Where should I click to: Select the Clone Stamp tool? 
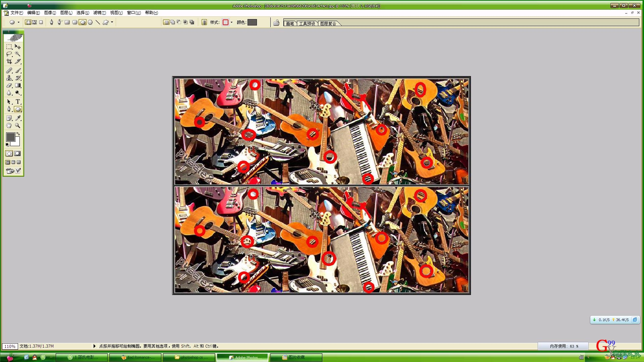(x=9, y=78)
